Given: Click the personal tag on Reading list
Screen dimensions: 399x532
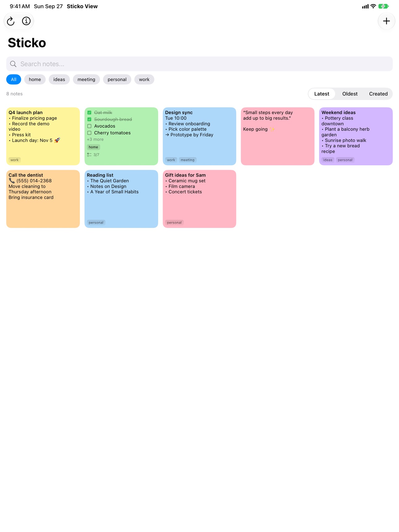Looking at the screenshot, I should (96, 223).
